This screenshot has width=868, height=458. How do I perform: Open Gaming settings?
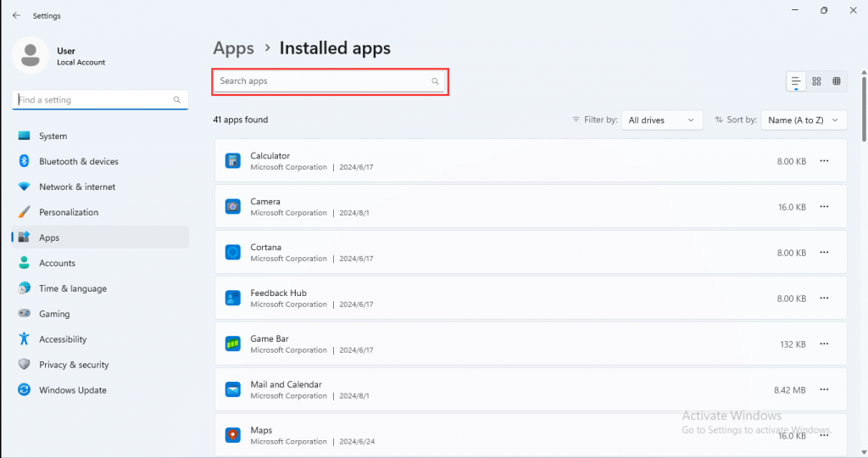100,314
